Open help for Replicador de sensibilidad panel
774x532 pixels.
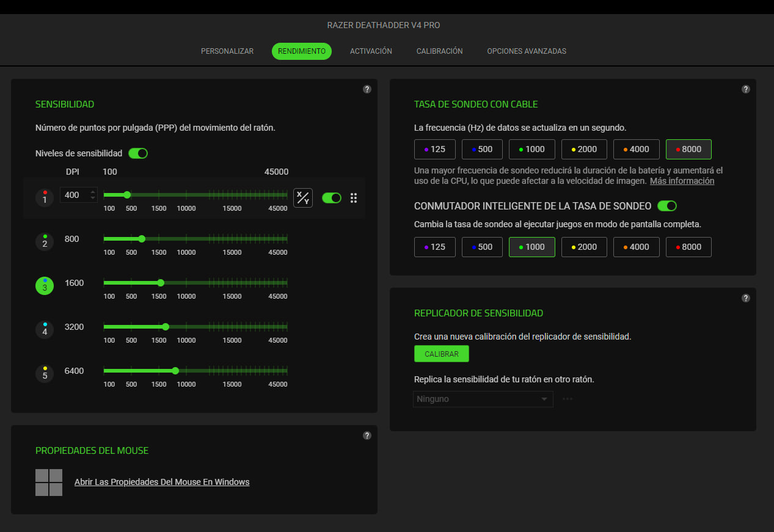pos(746,298)
